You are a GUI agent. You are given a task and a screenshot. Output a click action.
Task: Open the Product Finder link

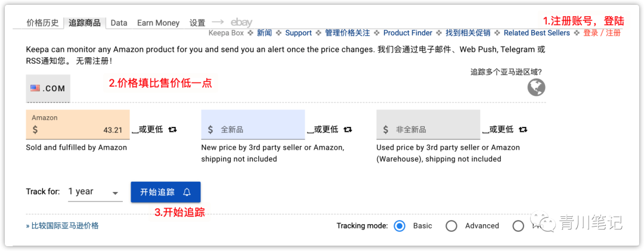tap(408, 33)
